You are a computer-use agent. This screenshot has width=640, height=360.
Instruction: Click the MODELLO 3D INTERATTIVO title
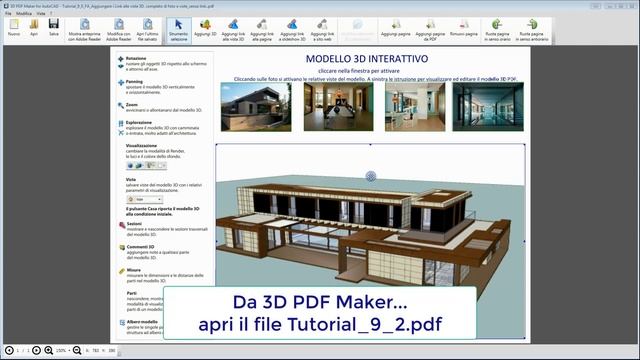point(367,59)
